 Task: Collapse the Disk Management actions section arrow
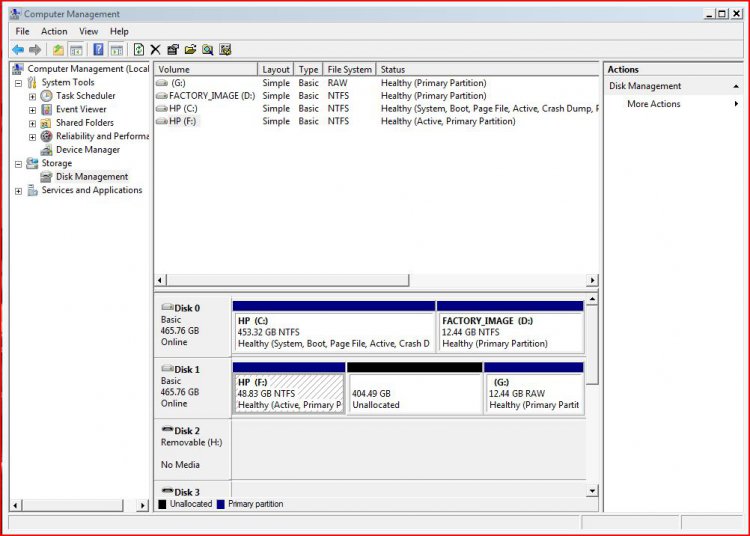(x=736, y=87)
